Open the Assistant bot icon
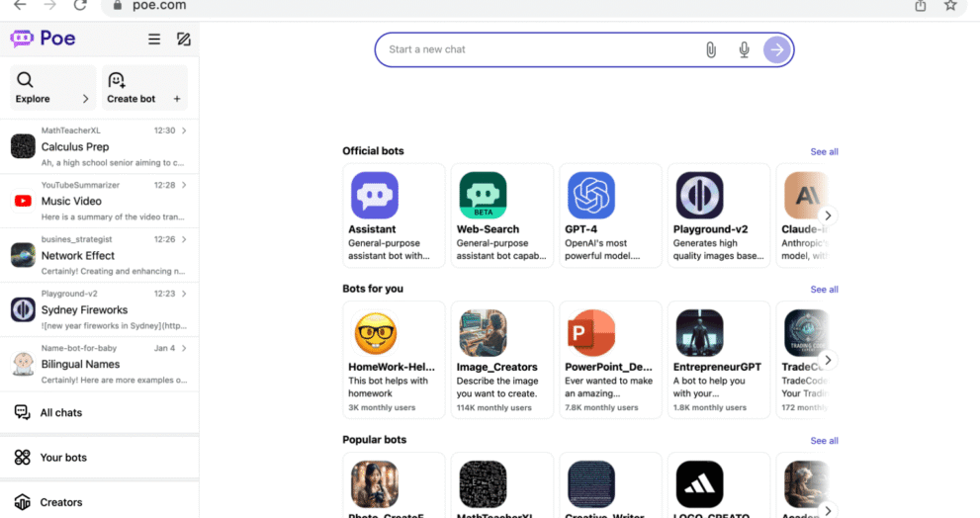 [x=375, y=196]
